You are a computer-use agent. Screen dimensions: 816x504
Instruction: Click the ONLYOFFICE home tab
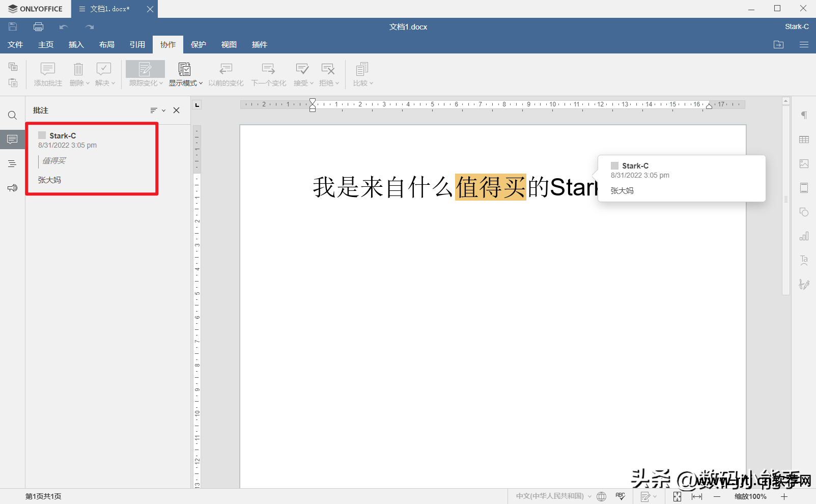35,9
